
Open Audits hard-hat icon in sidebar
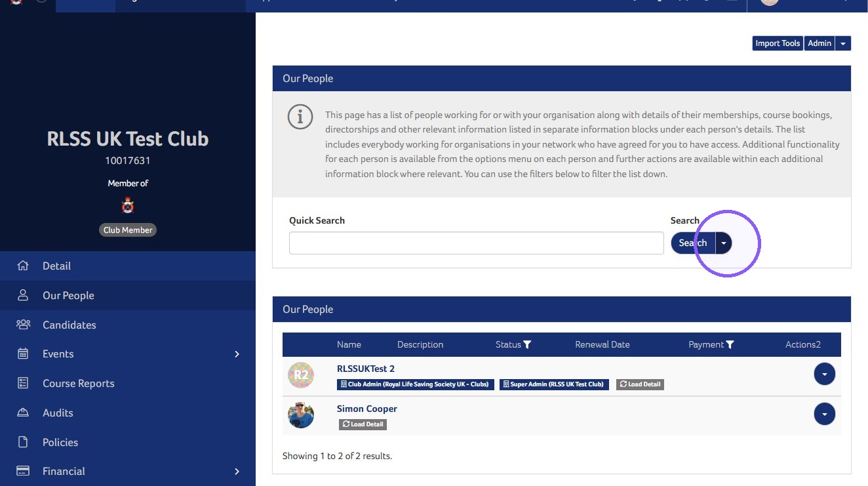23,413
